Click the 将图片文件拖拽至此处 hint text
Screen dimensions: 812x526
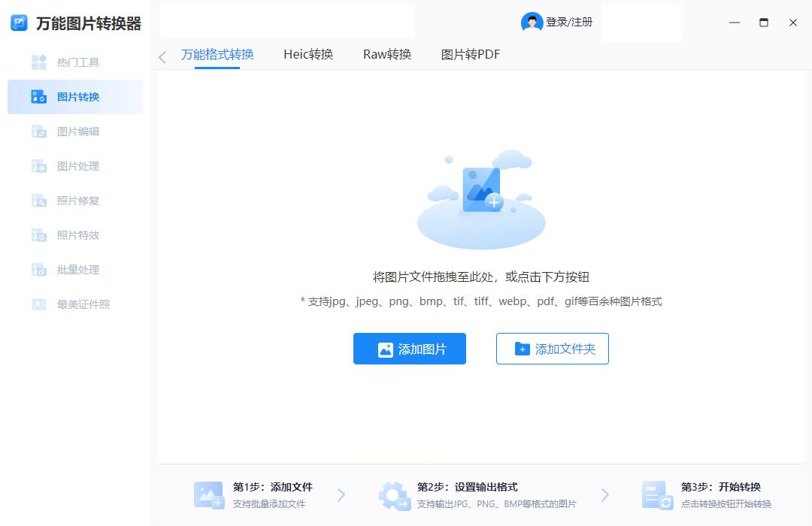[x=481, y=277]
